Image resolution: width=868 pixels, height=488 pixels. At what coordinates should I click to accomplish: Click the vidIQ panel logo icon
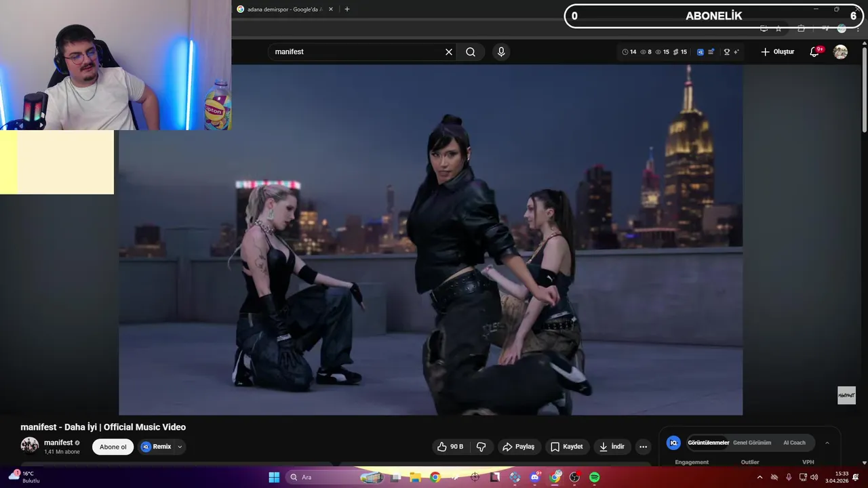tap(673, 443)
